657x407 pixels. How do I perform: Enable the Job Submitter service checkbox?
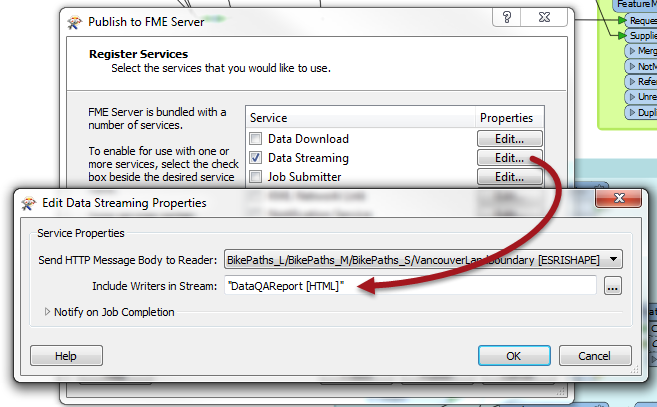click(256, 176)
